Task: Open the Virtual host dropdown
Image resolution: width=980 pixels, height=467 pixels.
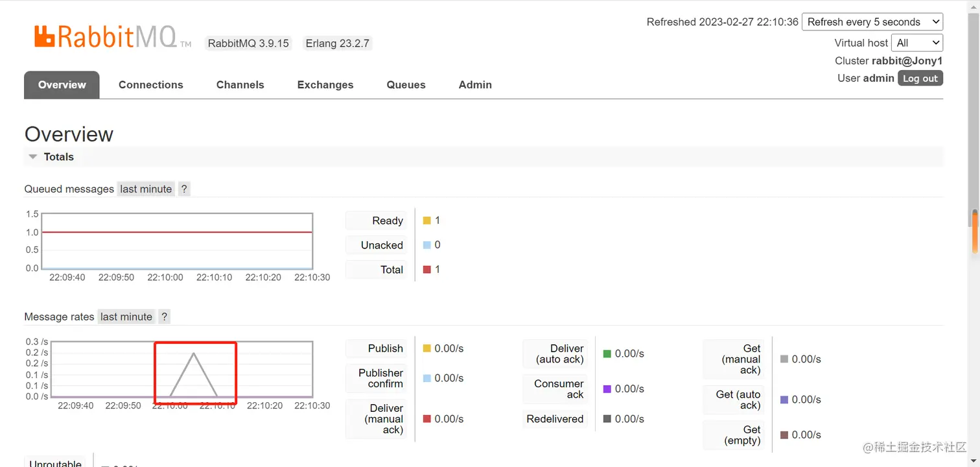Action: pyautogui.click(x=917, y=43)
